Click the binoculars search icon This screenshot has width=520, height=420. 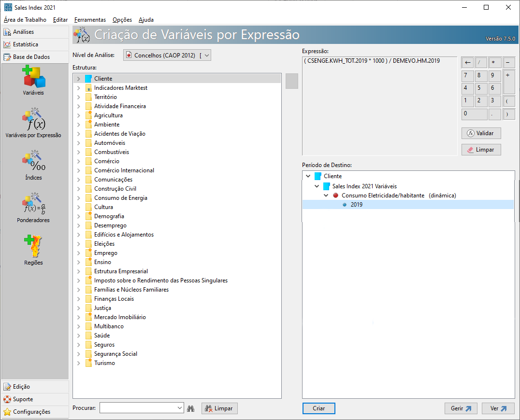191,408
